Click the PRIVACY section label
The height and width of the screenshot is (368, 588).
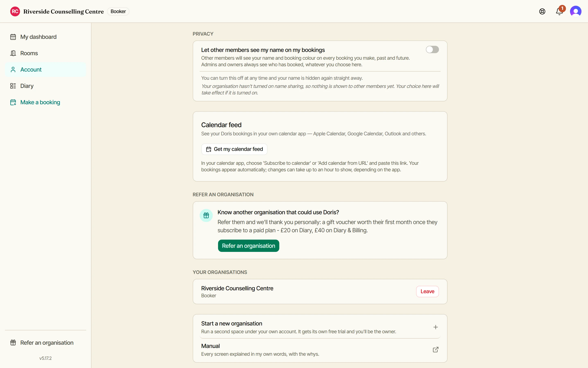203,34
